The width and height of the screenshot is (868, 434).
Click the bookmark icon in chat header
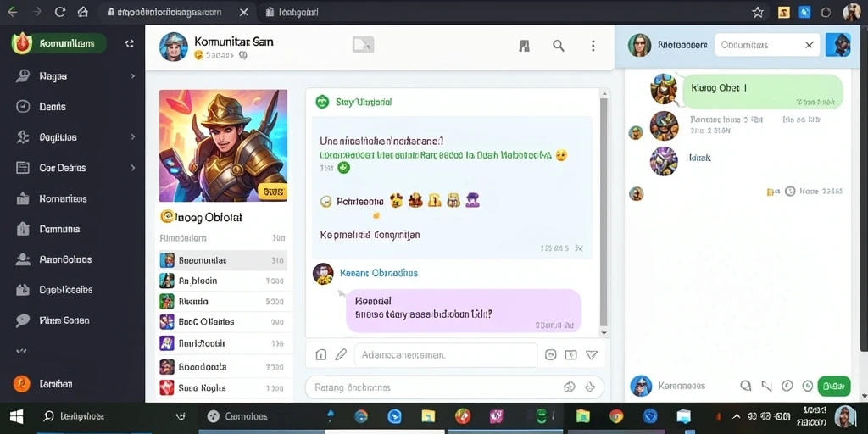click(524, 46)
